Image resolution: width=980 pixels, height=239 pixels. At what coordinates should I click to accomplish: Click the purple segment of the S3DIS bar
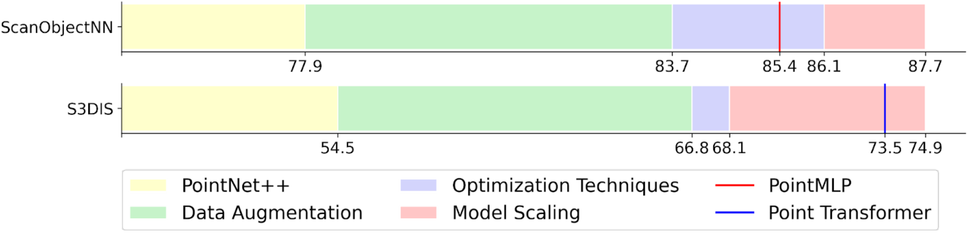tap(711, 108)
